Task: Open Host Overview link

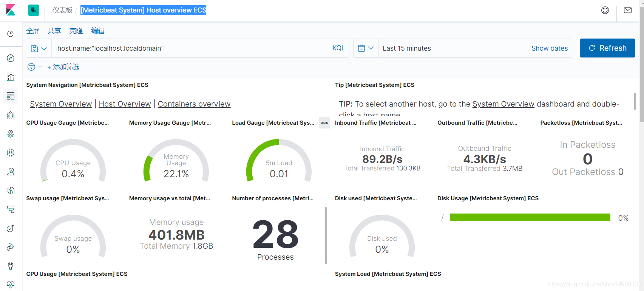Action: point(125,104)
